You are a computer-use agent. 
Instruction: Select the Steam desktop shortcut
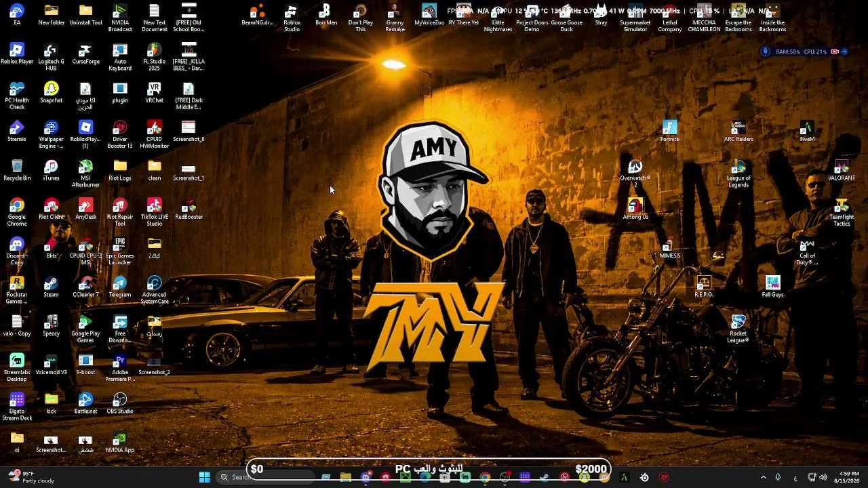[x=51, y=287]
